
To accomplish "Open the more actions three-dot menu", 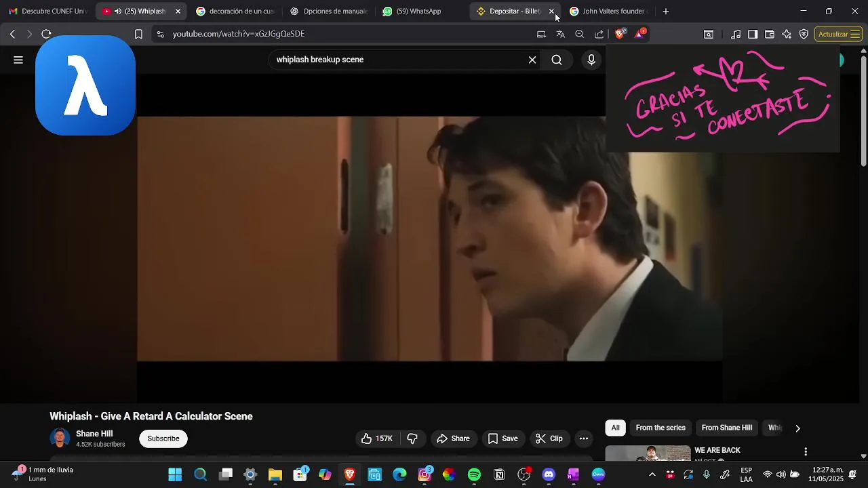I will [x=584, y=439].
